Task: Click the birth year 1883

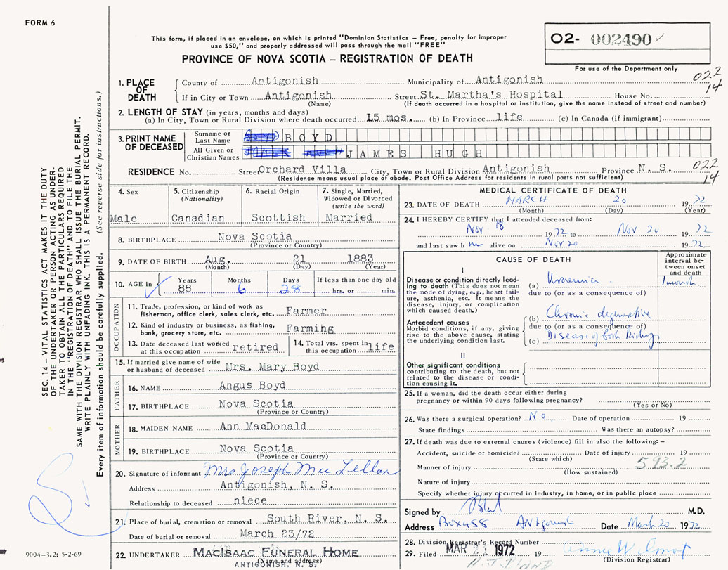Action: click(x=359, y=258)
